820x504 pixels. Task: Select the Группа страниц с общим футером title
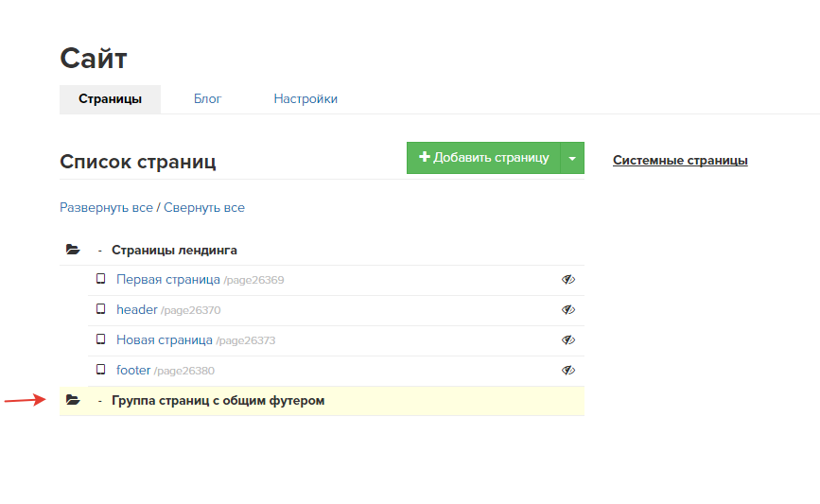[218, 401]
